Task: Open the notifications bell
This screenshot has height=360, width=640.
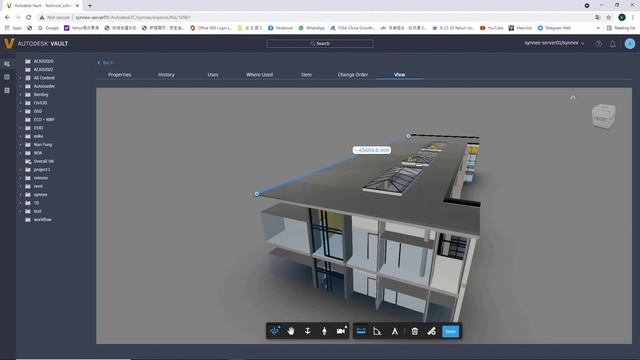Action: [x=613, y=44]
